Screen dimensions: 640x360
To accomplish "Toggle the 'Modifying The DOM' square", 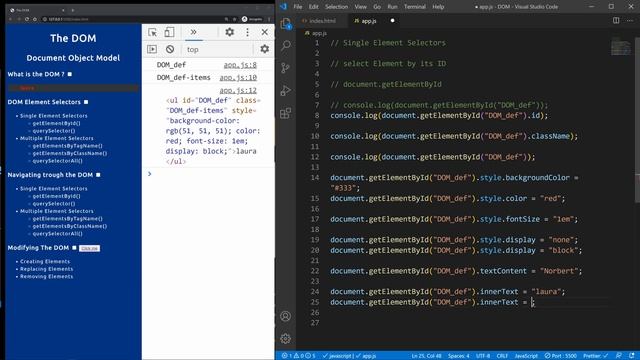I will 74,248.
